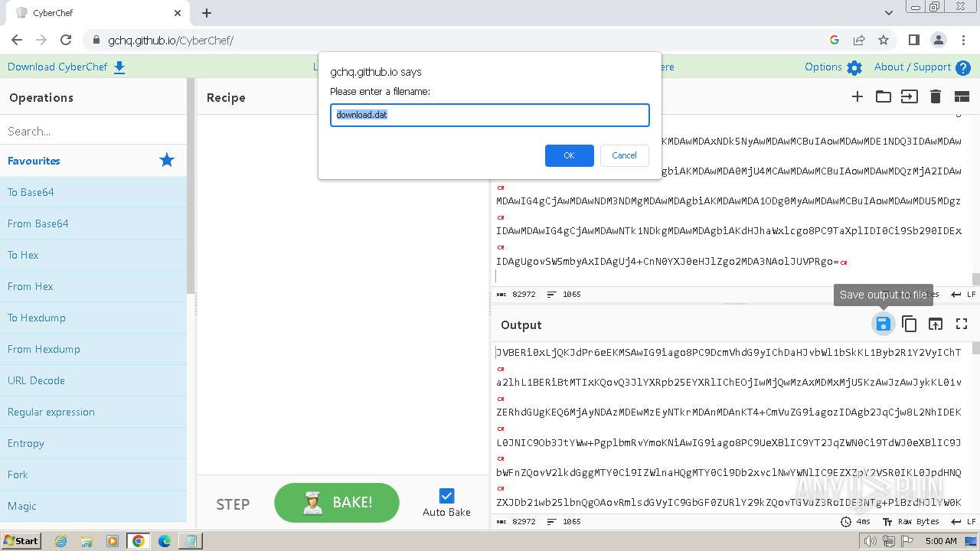Open Chrome side panel icon

coord(913,40)
